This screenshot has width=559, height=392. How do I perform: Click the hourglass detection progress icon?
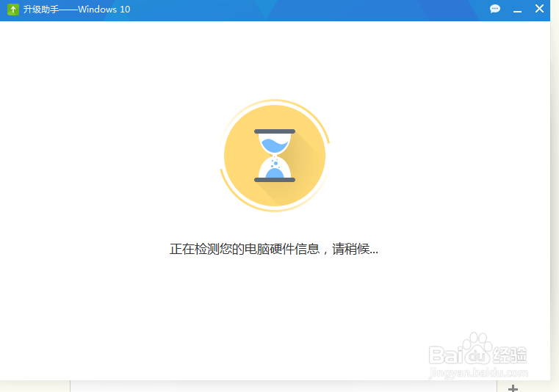click(275, 156)
